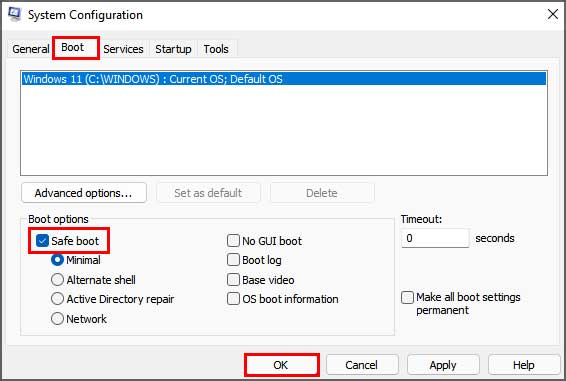Enable Make all boot settings permanent
This screenshot has height=381, width=566.
[407, 298]
